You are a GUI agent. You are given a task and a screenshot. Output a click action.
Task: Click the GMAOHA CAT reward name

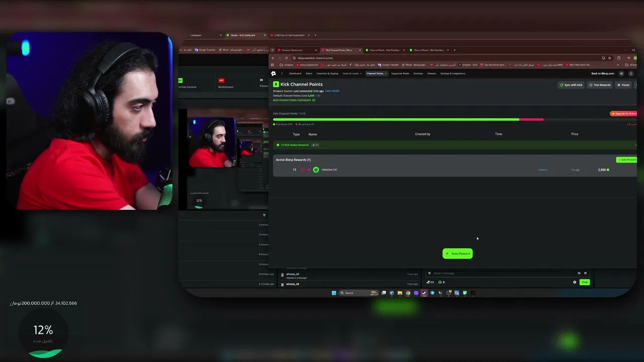(x=330, y=170)
